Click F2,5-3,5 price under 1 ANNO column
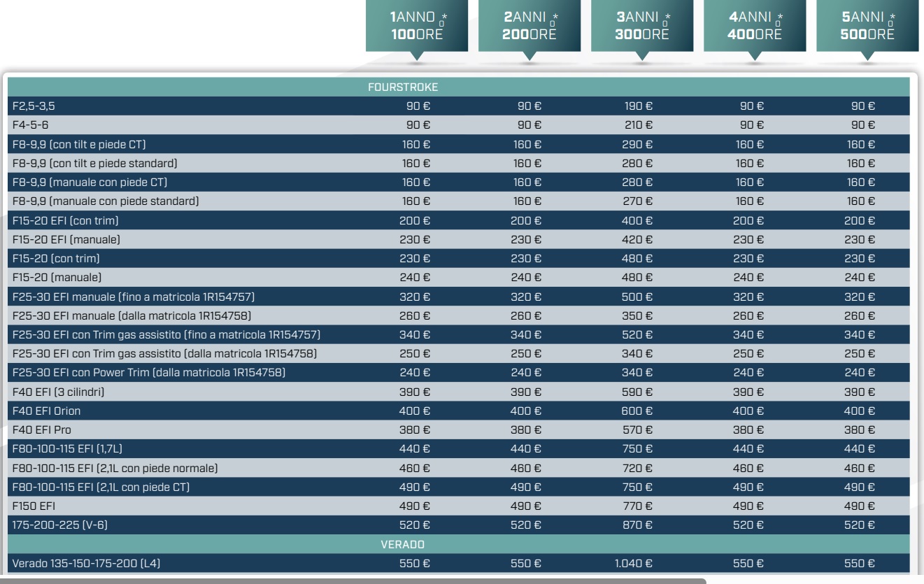 click(418, 107)
